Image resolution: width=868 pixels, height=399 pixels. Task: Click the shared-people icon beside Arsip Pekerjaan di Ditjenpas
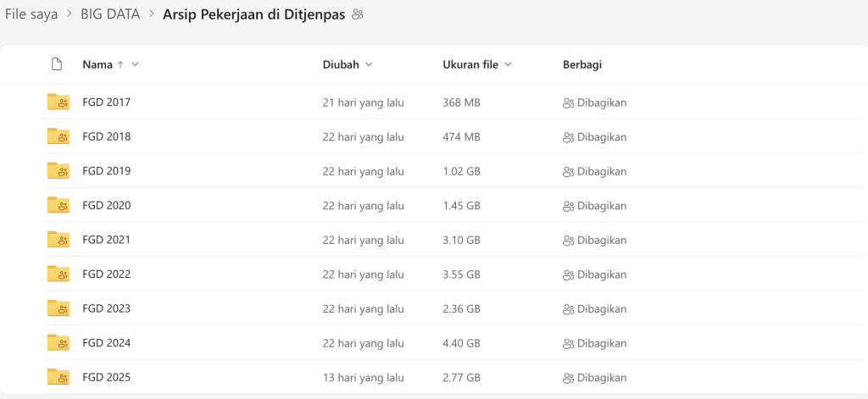point(358,15)
